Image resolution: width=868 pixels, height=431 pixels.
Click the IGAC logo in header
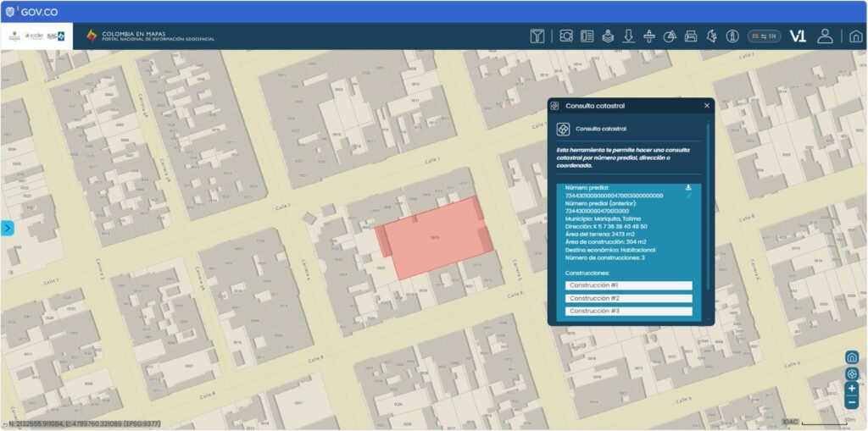coord(56,36)
